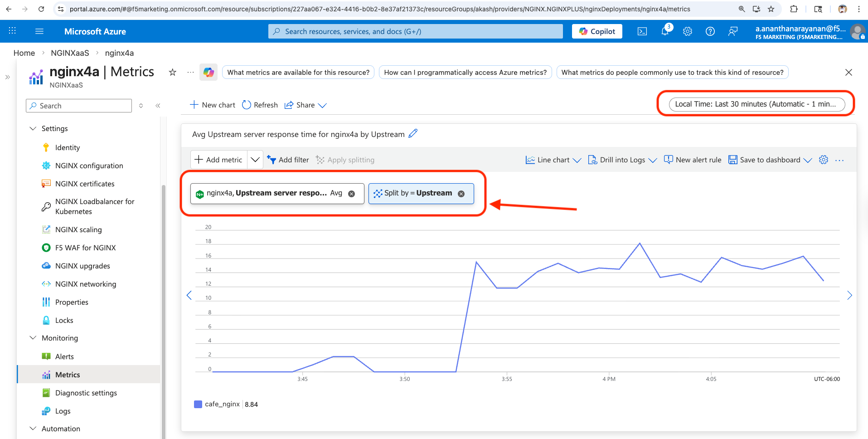
Task: Open chart settings gear icon
Action: 824,160
